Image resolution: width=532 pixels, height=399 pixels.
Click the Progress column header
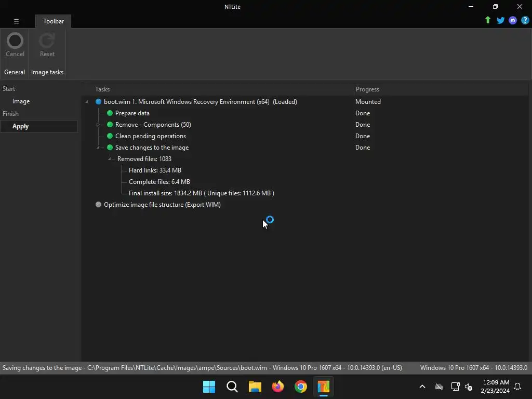tap(367, 89)
